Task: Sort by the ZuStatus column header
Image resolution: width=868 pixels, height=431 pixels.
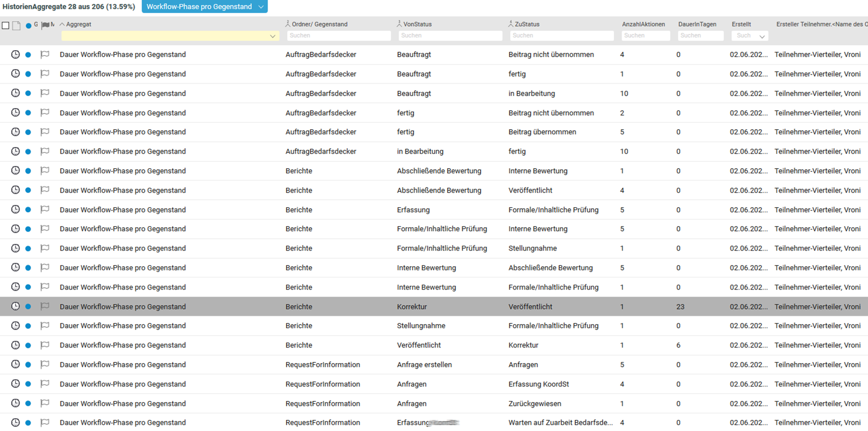Action: (527, 25)
